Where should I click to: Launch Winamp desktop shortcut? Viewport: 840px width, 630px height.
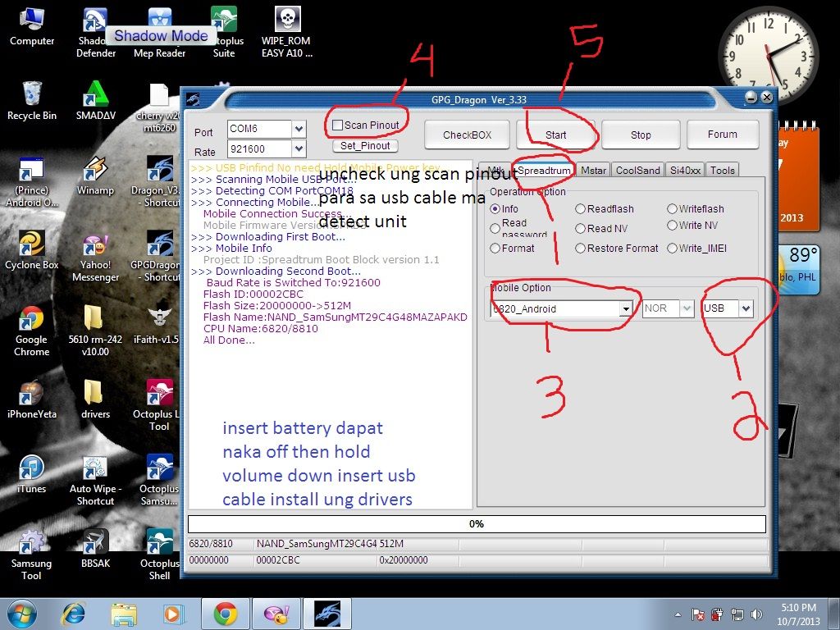(95, 176)
